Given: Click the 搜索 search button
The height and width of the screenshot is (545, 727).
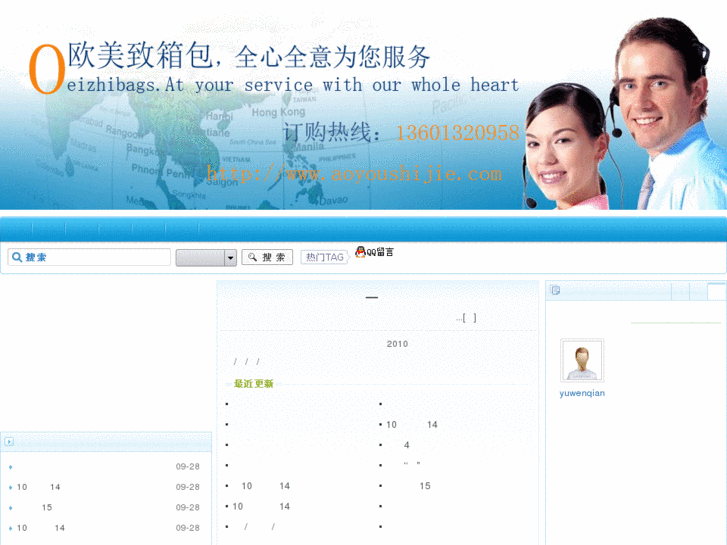Looking at the screenshot, I should 267,257.
